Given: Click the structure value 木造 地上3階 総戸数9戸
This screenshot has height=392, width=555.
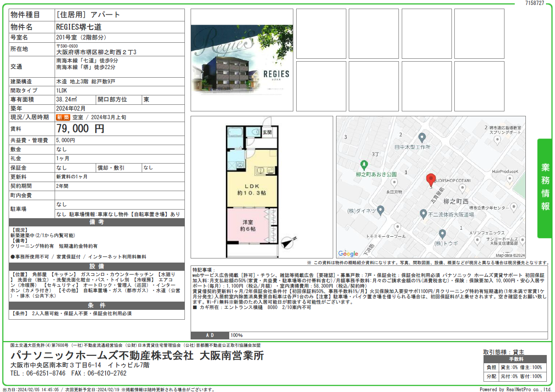Looking at the screenshot, I should 86,82.
